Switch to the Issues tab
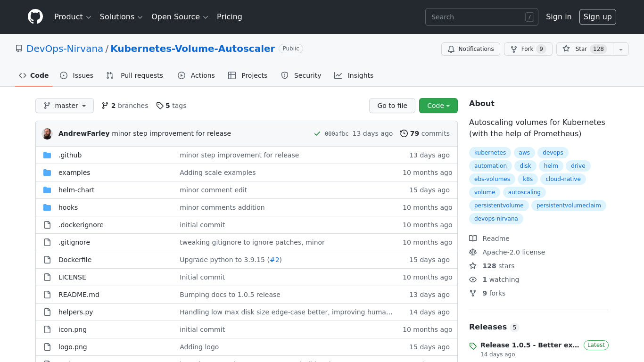The width and height of the screenshot is (644, 362). [77, 75]
